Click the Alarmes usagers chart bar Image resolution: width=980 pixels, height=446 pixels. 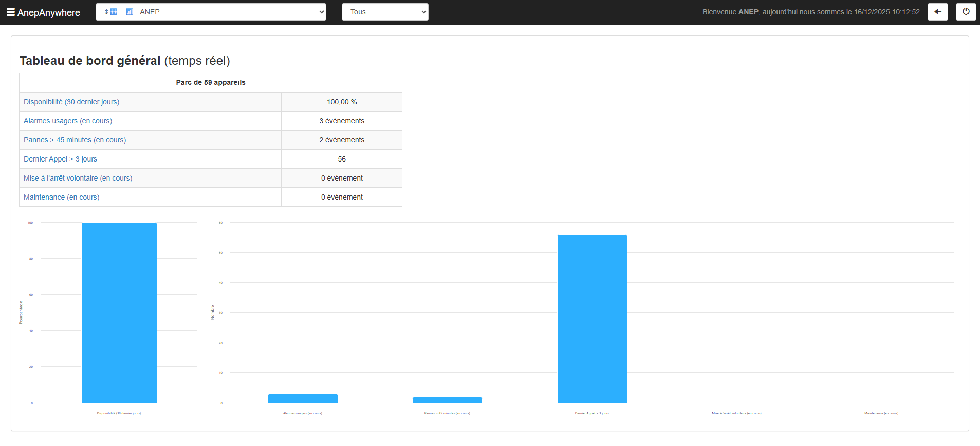tap(303, 398)
